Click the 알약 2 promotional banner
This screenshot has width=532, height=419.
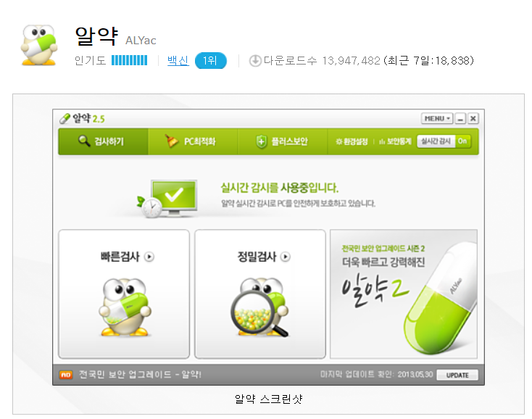pos(404,294)
